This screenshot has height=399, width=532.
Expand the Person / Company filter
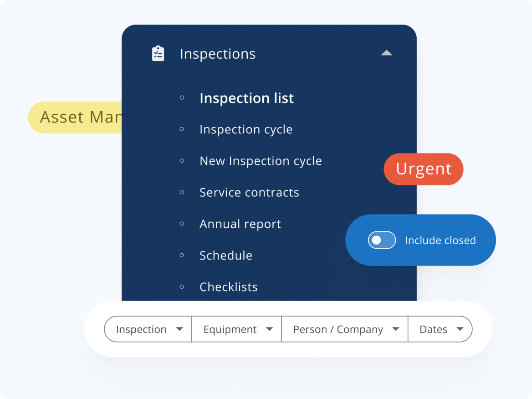345,329
